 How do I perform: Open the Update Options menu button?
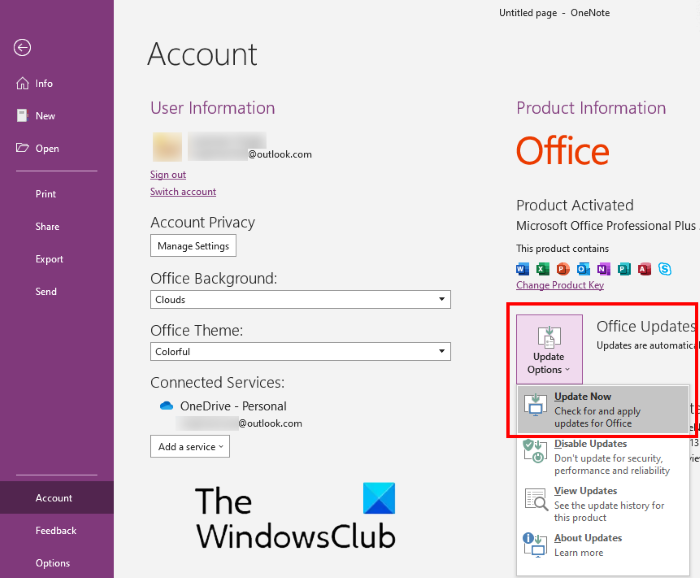pyautogui.click(x=549, y=349)
